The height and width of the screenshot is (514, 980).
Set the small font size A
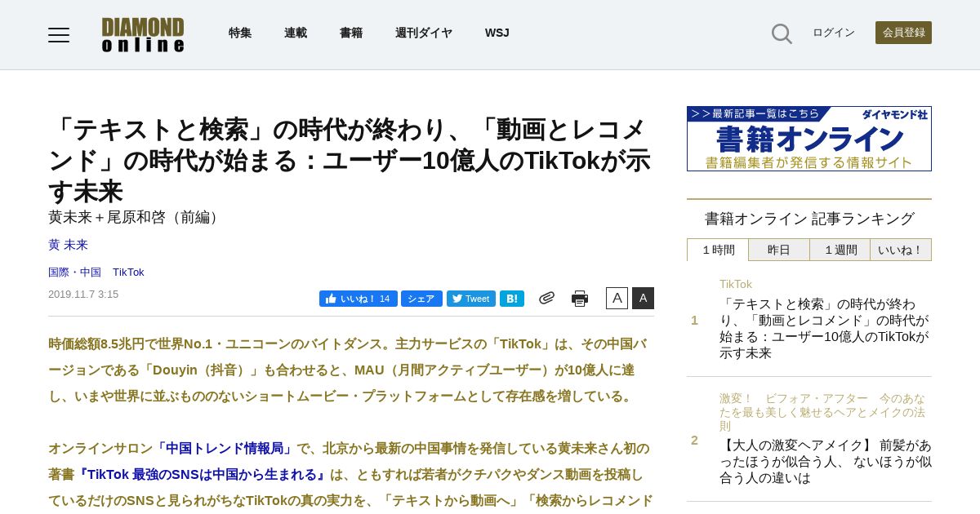click(617, 298)
